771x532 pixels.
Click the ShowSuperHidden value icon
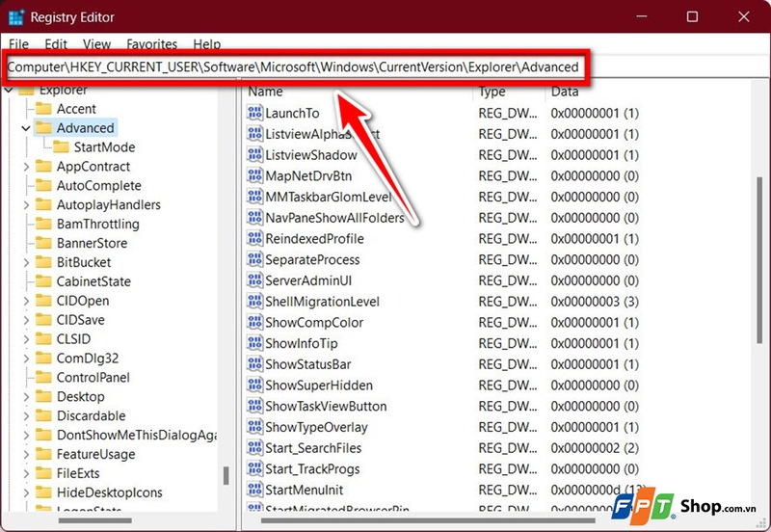tap(254, 385)
